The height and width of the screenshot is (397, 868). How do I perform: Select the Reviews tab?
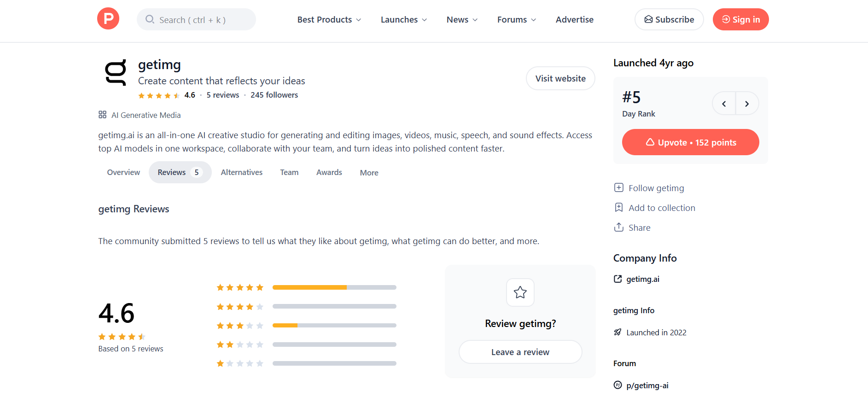[x=180, y=172]
